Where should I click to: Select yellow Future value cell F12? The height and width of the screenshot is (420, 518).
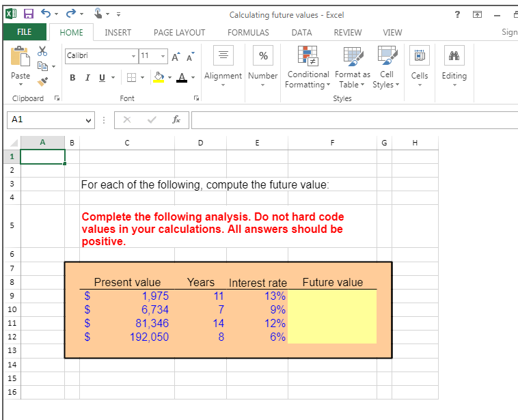(x=332, y=337)
